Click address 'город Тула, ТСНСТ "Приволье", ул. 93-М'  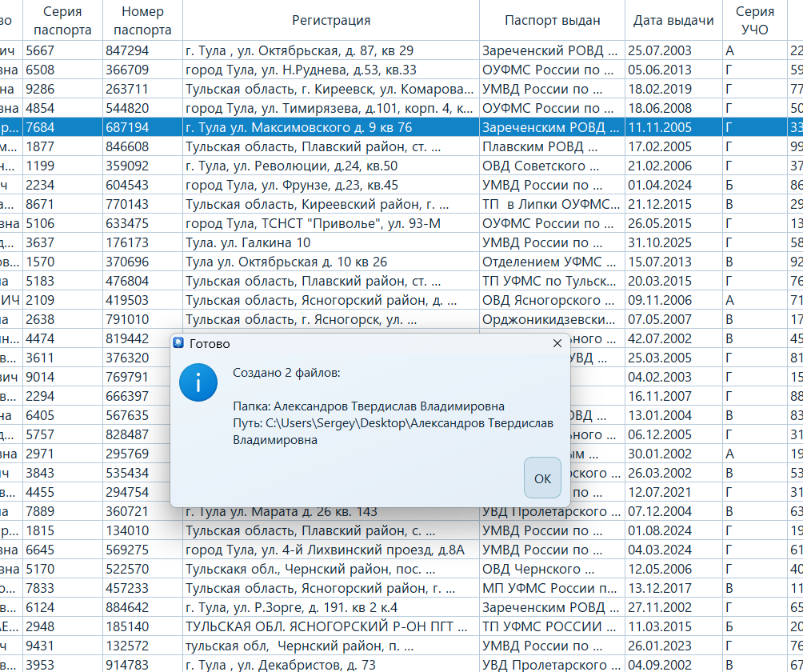(331, 223)
